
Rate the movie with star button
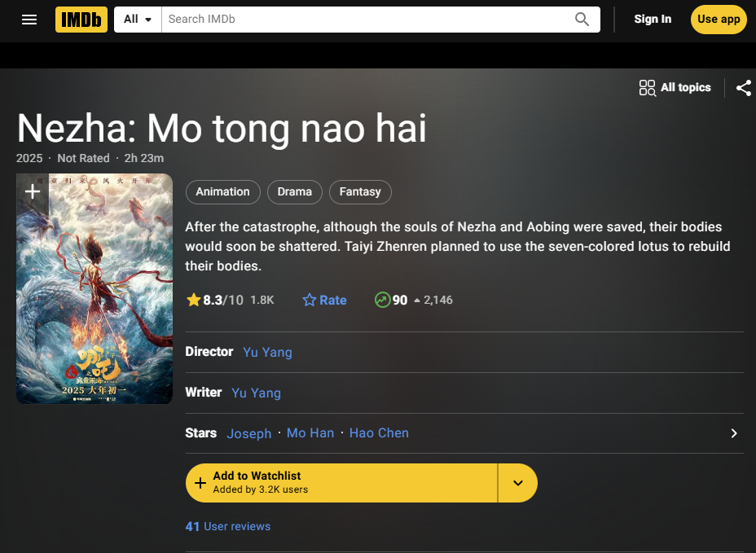(324, 300)
